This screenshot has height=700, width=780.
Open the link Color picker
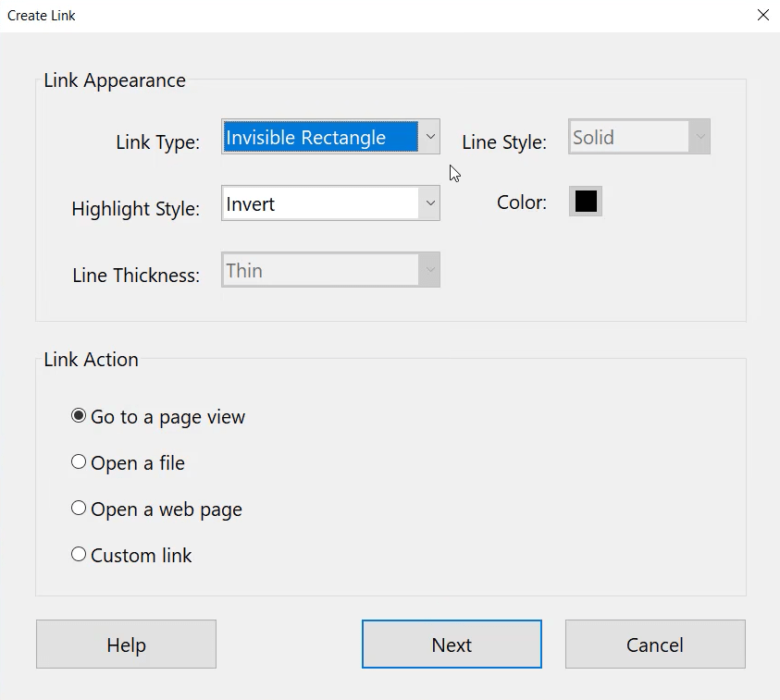pyautogui.click(x=585, y=200)
